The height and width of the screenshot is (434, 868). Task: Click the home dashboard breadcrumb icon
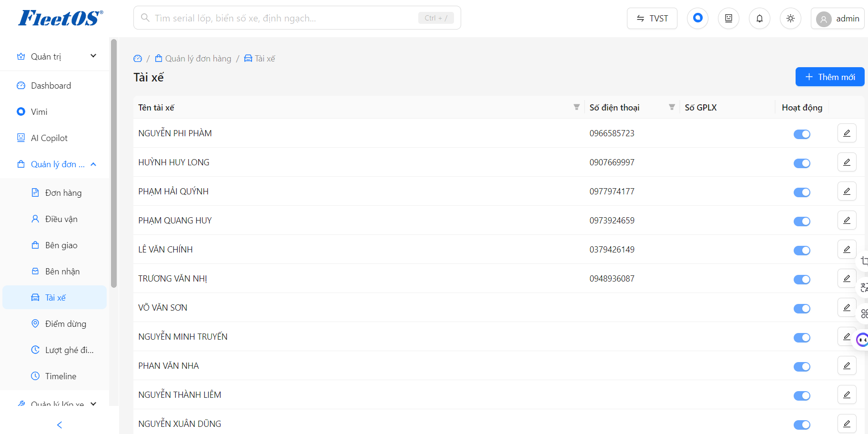coord(138,59)
